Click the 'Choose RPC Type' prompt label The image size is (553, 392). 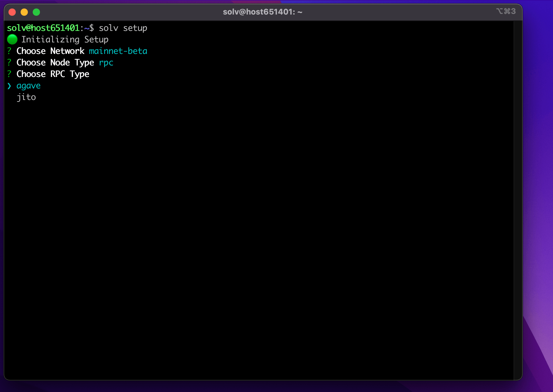(53, 74)
